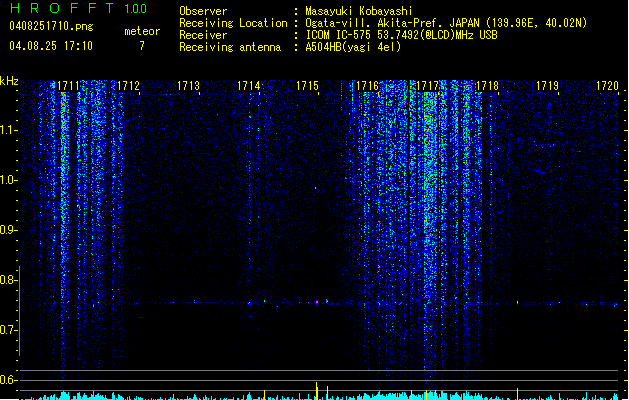Click the 1718 time marker
Viewport: 629px width, 400px height.
tap(487, 86)
